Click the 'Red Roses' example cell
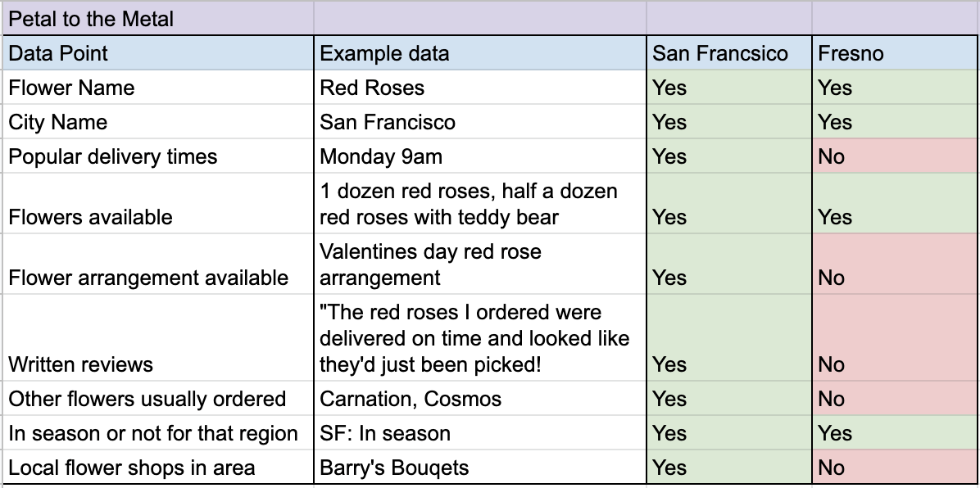 pos(480,88)
